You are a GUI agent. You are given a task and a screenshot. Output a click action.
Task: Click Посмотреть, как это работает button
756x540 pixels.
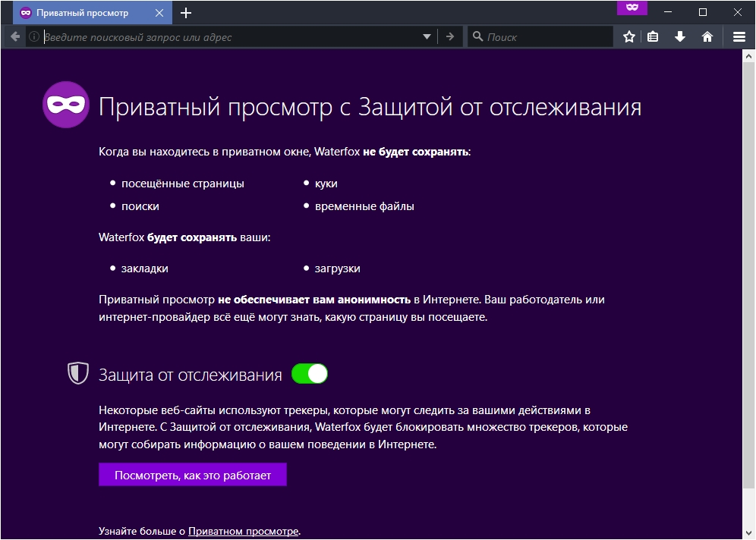tap(193, 475)
